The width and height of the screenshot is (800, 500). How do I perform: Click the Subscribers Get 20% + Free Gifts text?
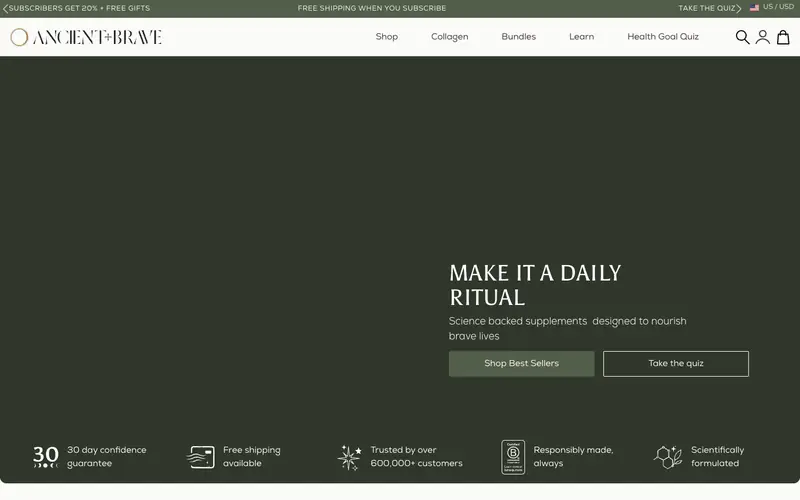(79, 8)
